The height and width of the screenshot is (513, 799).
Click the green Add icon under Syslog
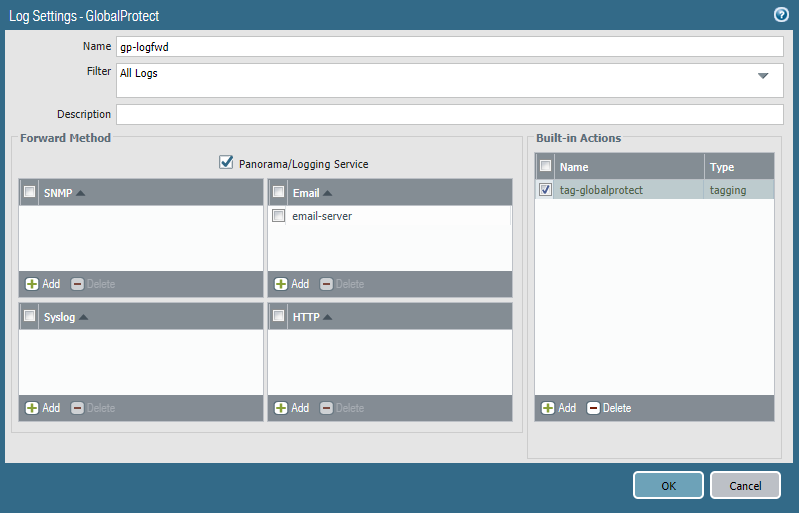[x=32, y=408]
